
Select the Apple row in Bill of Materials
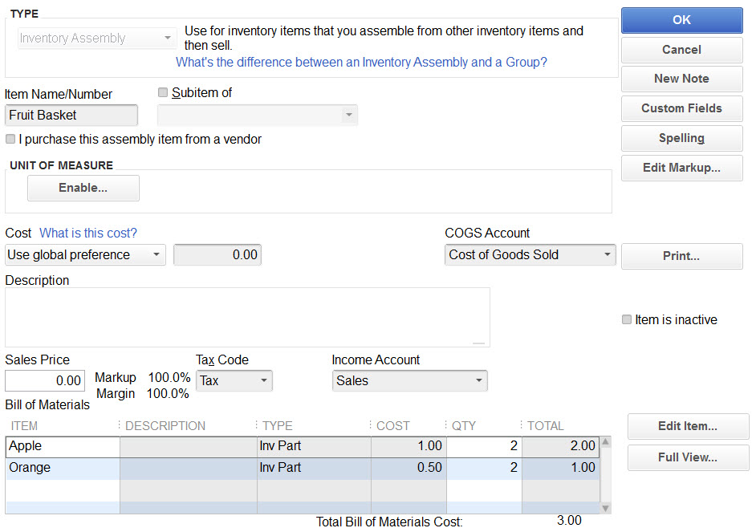click(303, 446)
